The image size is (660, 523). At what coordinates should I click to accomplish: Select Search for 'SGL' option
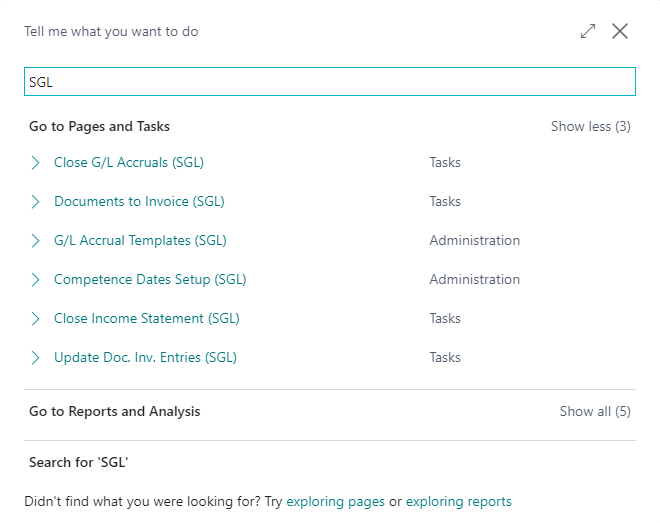point(79,462)
